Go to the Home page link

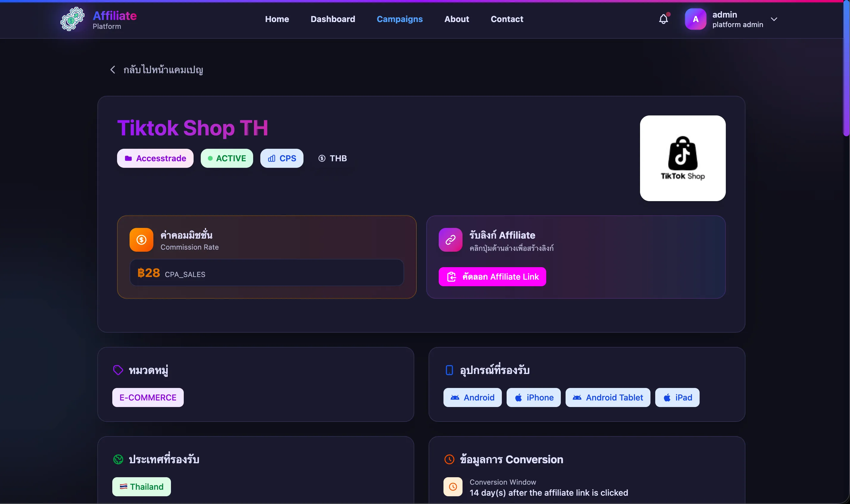pyautogui.click(x=277, y=19)
